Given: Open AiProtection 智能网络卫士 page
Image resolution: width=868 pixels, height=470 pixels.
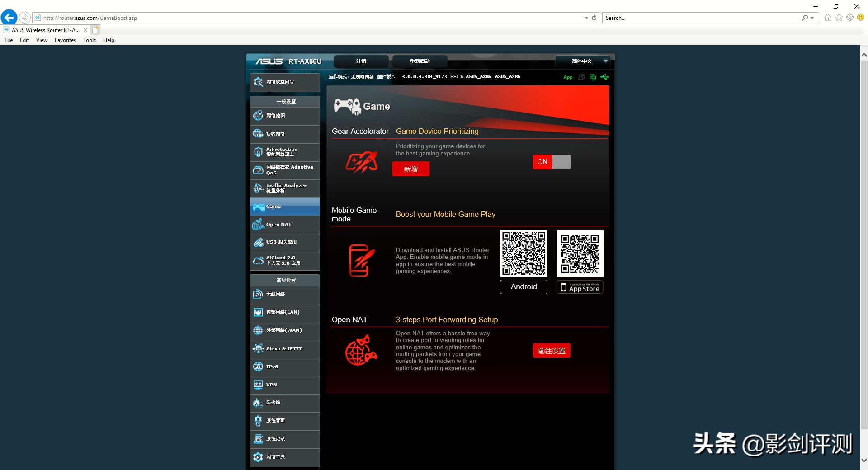Looking at the screenshot, I should (x=284, y=152).
